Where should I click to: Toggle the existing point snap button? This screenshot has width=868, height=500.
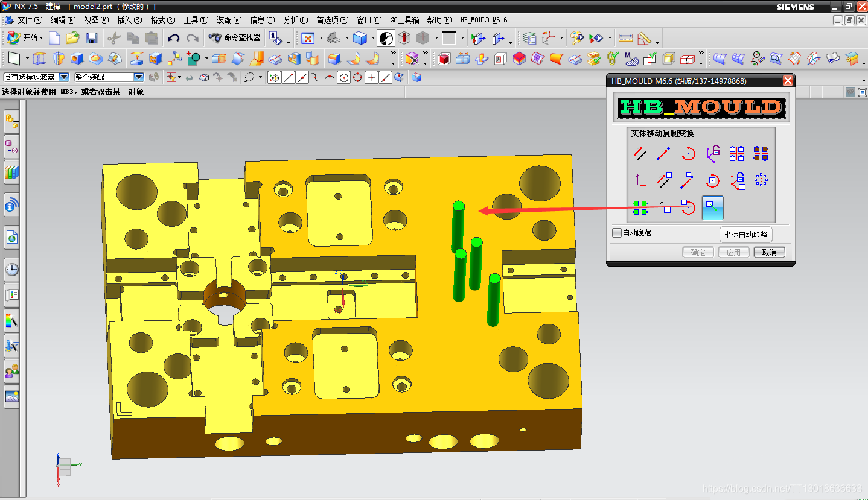pyautogui.click(x=372, y=77)
